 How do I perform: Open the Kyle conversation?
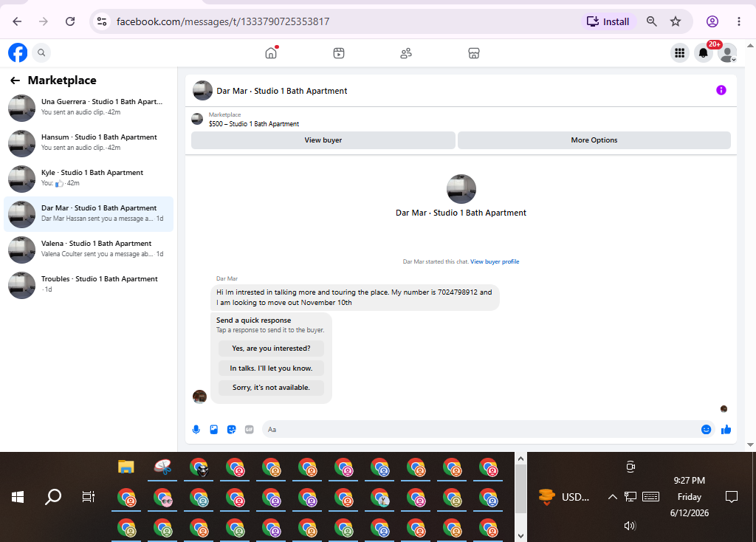pyautogui.click(x=89, y=179)
